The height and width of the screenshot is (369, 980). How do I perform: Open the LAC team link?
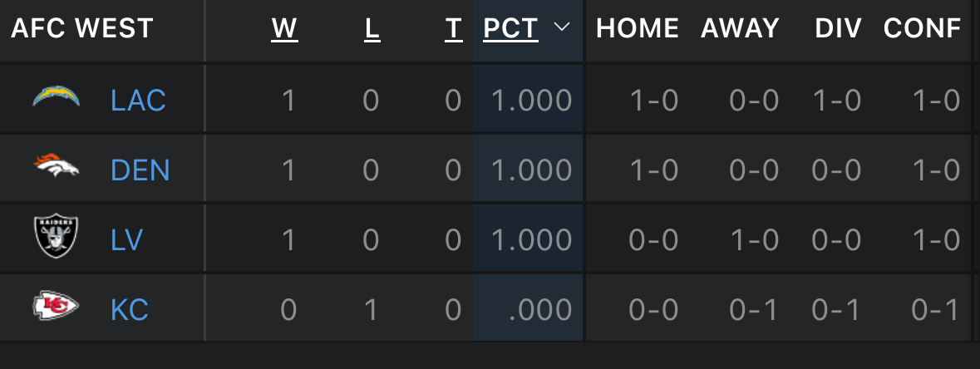click(x=138, y=101)
